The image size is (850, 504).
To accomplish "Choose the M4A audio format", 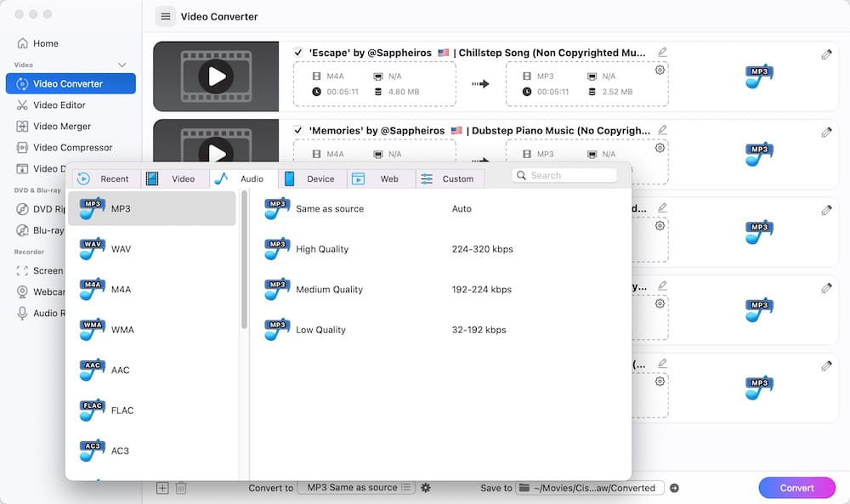I will click(152, 289).
